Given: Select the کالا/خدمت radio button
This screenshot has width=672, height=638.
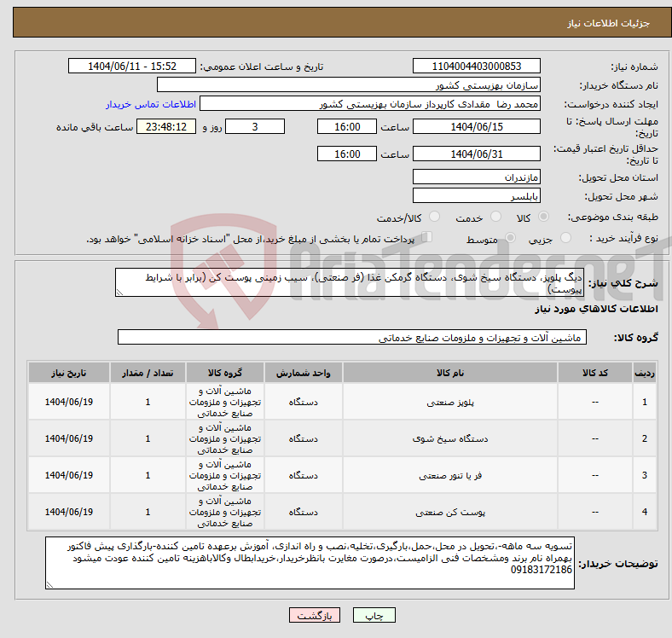Looking at the screenshot, I should (435, 217).
